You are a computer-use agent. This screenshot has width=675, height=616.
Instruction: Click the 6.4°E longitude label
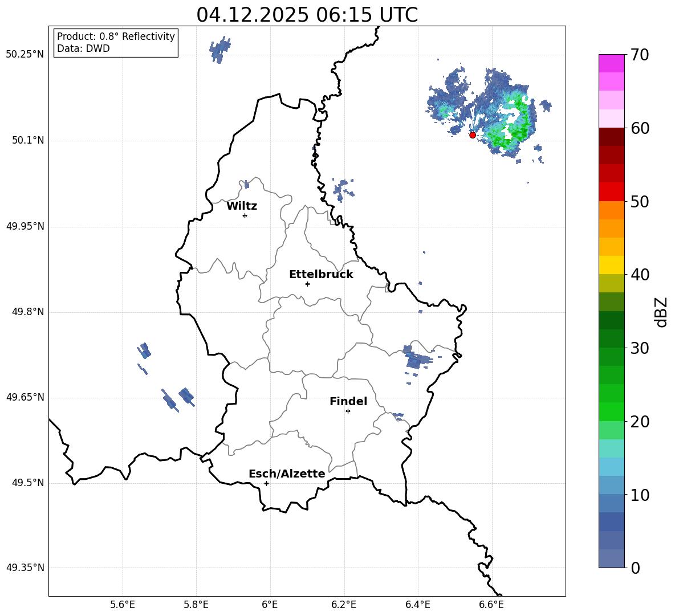(417, 605)
